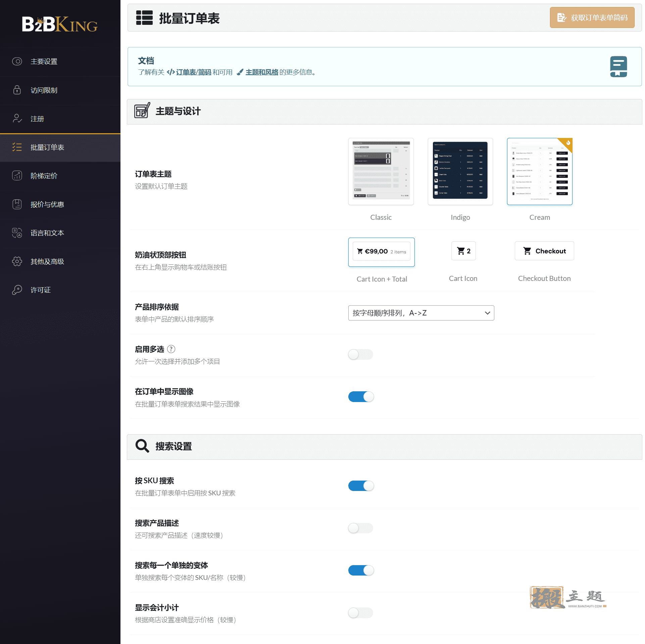Image resolution: width=645 pixels, height=644 pixels.
Task: Click the 主题与设计 section heading
Action: pos(178,111)
